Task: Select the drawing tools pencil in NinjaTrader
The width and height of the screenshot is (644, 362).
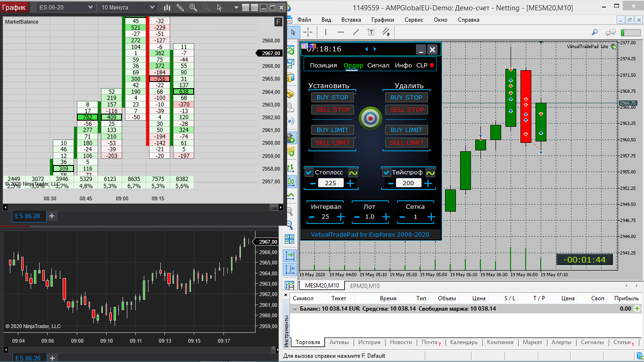Action: tap(180, 8)
